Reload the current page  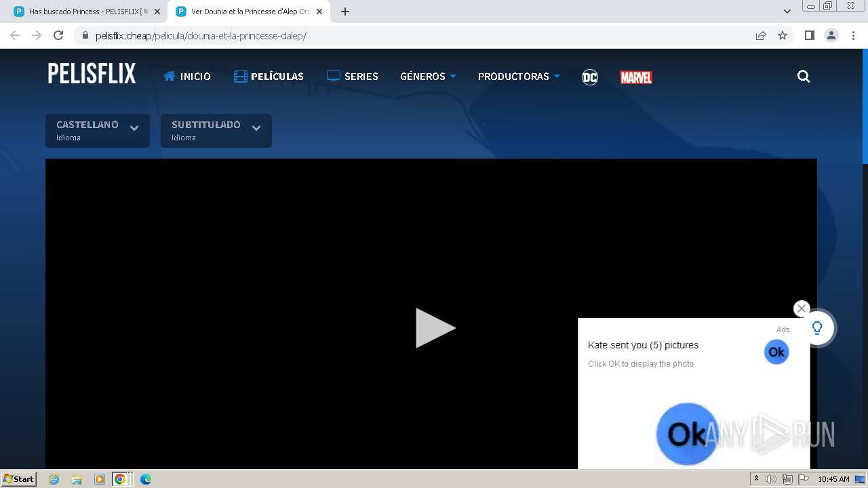pos(58,35)
